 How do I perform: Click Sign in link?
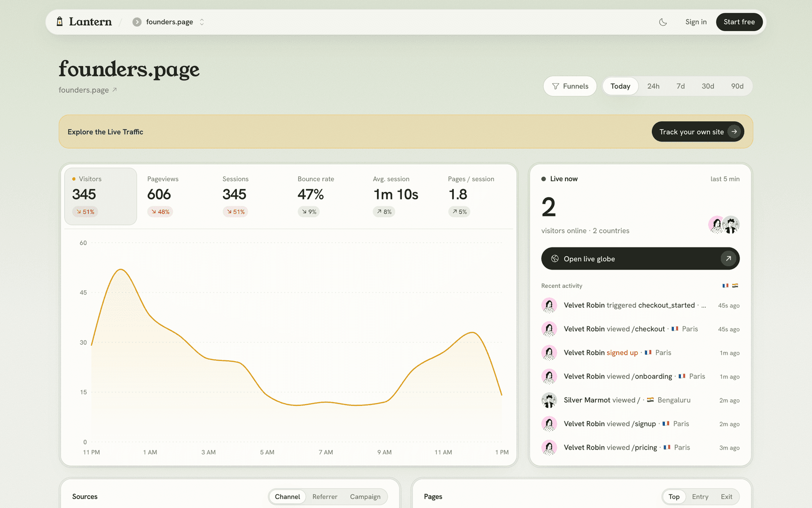point(696,22)
